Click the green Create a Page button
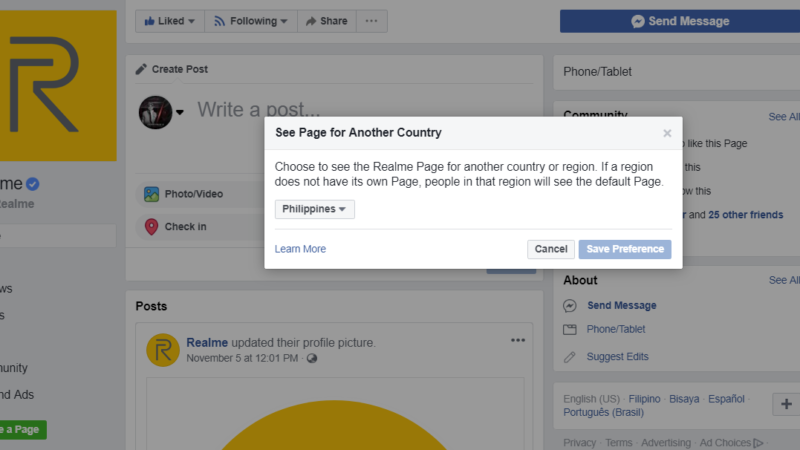Viewport: 800px width, 450px height. click(22, 430)
